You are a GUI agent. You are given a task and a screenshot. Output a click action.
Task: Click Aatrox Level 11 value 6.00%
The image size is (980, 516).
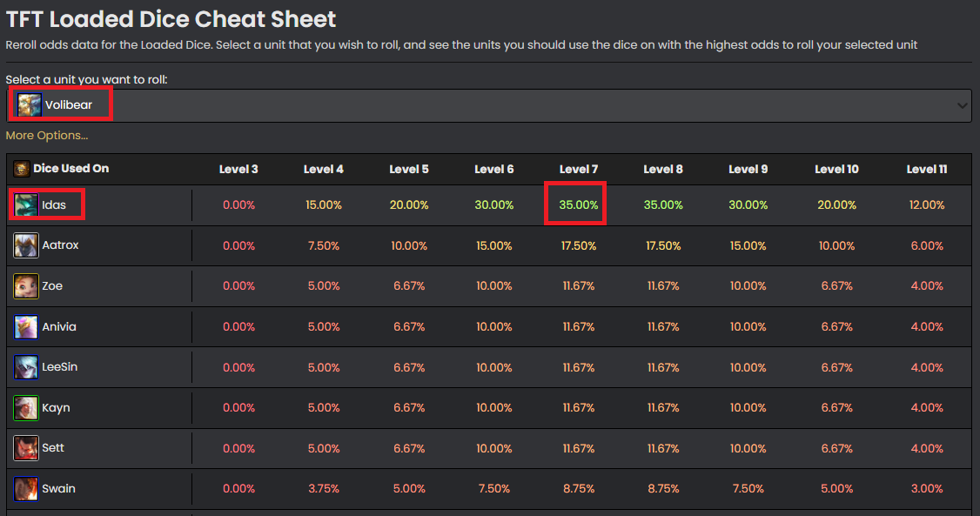(x=927, y=246)
